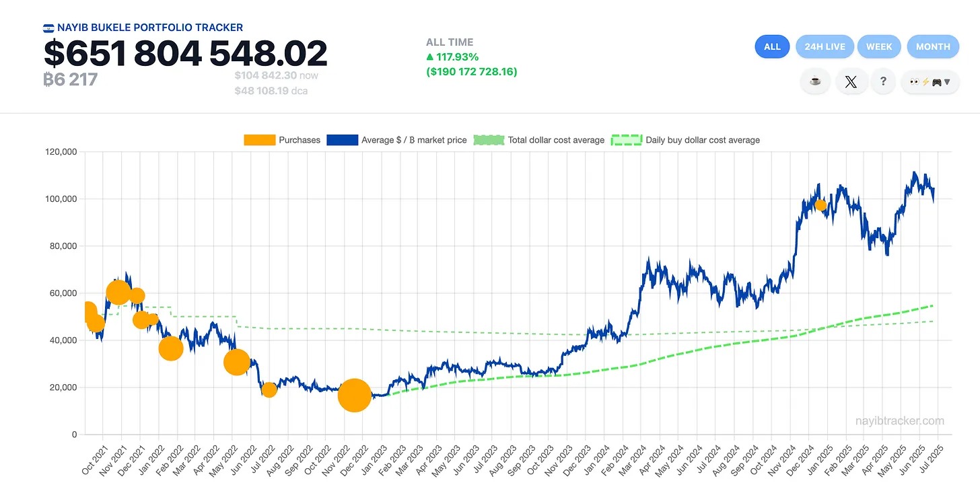Click the dashed green Daily buy legend swatch

point(626,140)
